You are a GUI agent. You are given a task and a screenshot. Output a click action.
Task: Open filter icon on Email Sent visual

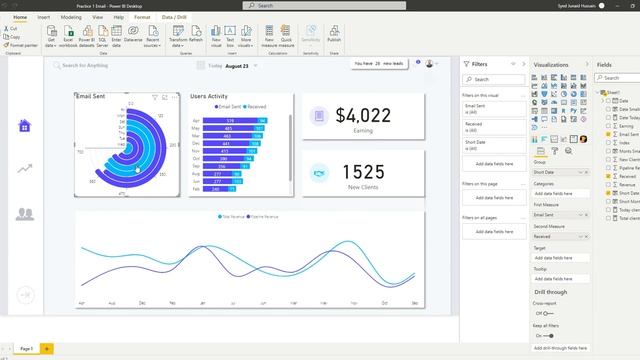[x=155, y=98]
